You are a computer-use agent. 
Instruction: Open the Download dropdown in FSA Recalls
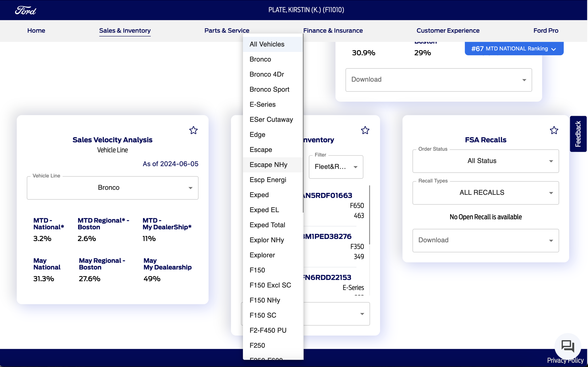485,240
